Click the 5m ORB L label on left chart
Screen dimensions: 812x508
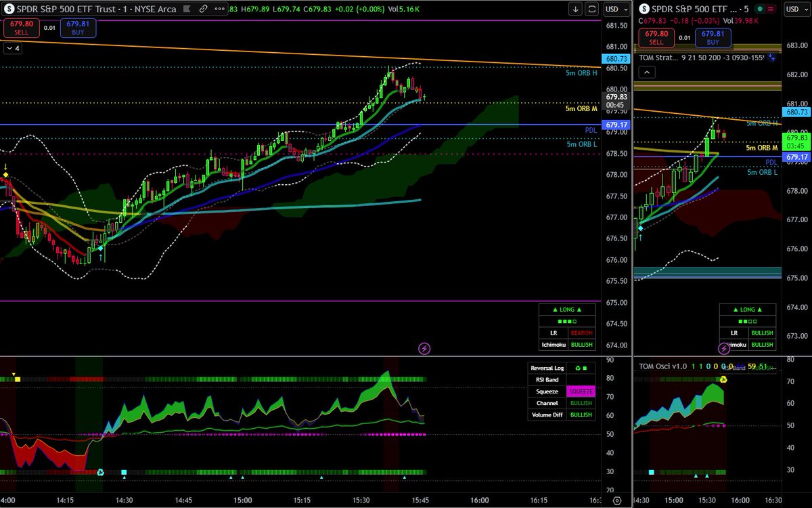[582, 144]
